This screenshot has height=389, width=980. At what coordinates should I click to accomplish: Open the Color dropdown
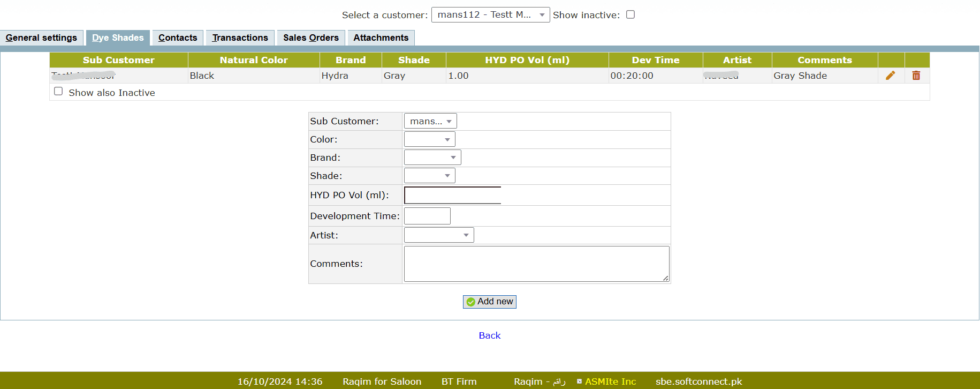coord(429,139)
